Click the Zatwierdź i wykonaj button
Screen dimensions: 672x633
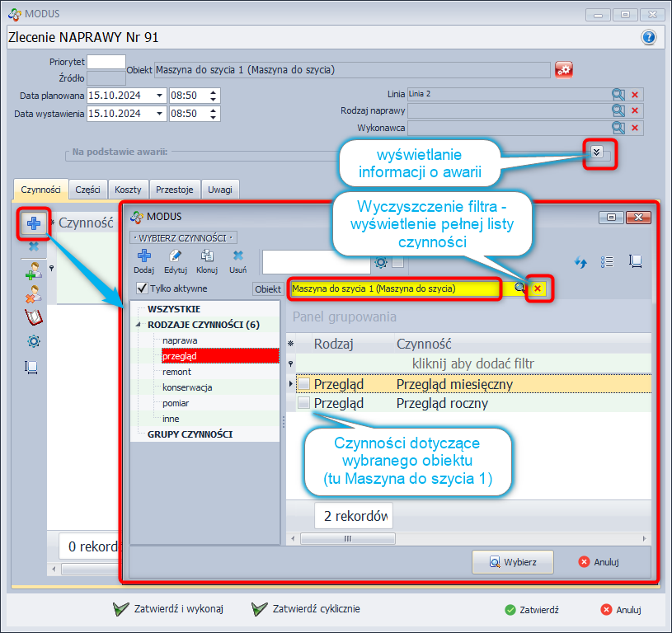point(169,609)
